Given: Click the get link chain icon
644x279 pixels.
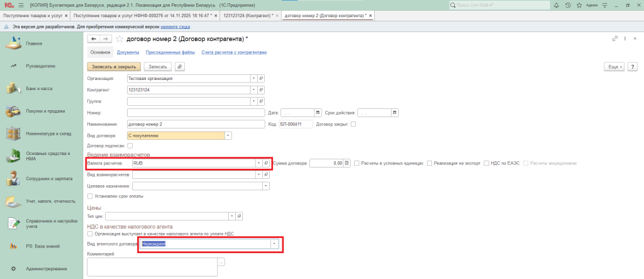Looking at the screenshot, I should 614,39.
